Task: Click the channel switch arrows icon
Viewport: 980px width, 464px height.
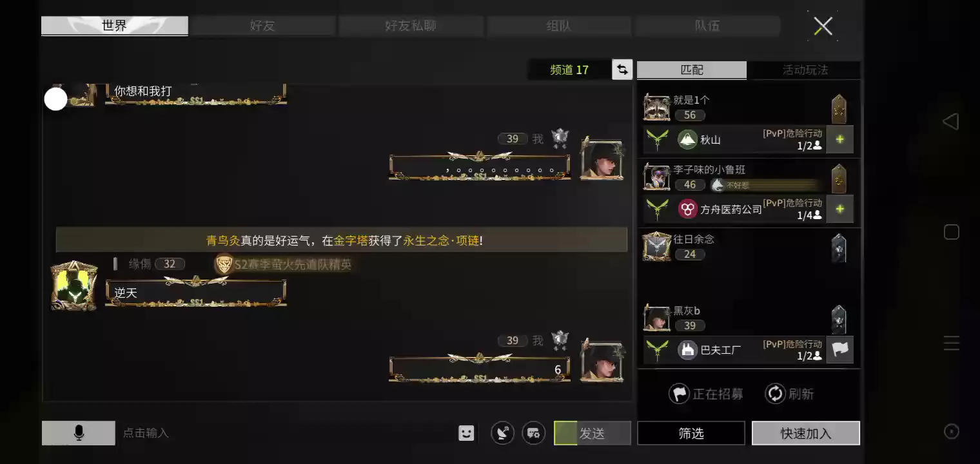Action: point(622,70)
